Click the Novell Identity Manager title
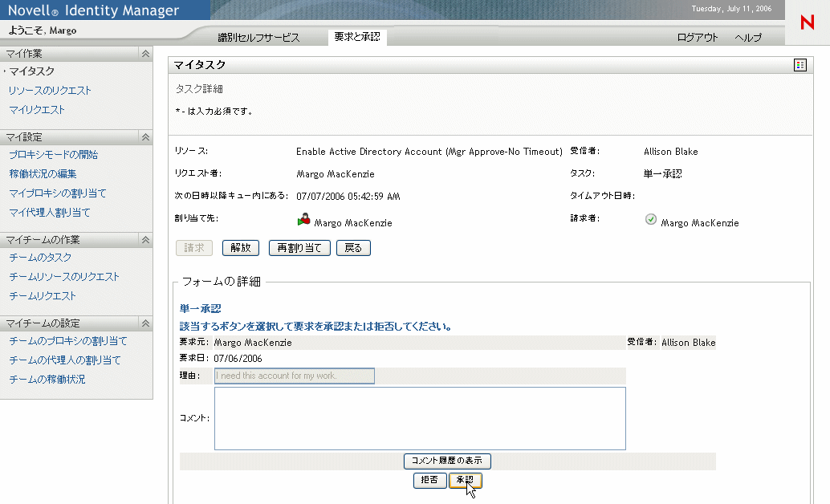Image resolution: width=830 pixels, height=504 pixels. pos(94,10)
